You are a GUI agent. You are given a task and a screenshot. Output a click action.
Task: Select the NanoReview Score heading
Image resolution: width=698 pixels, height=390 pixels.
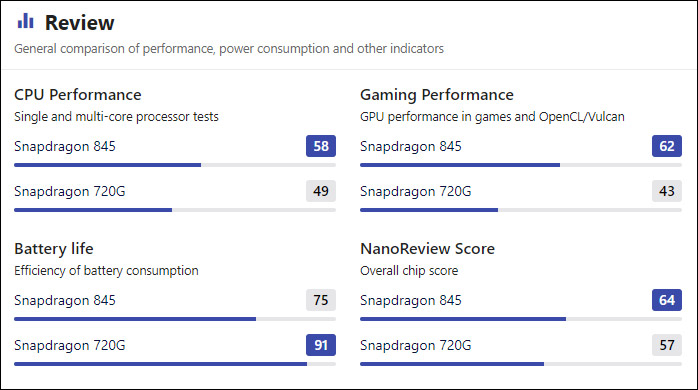click(x=427, y=248)
